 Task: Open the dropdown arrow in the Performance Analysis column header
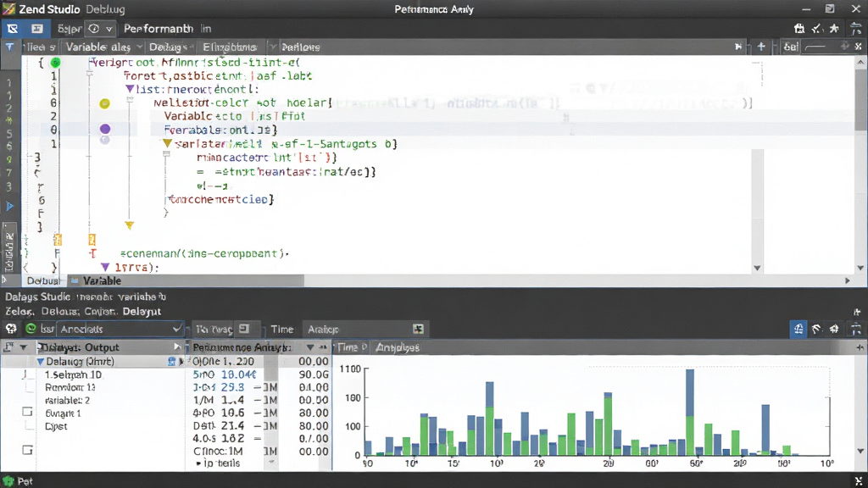310,347
